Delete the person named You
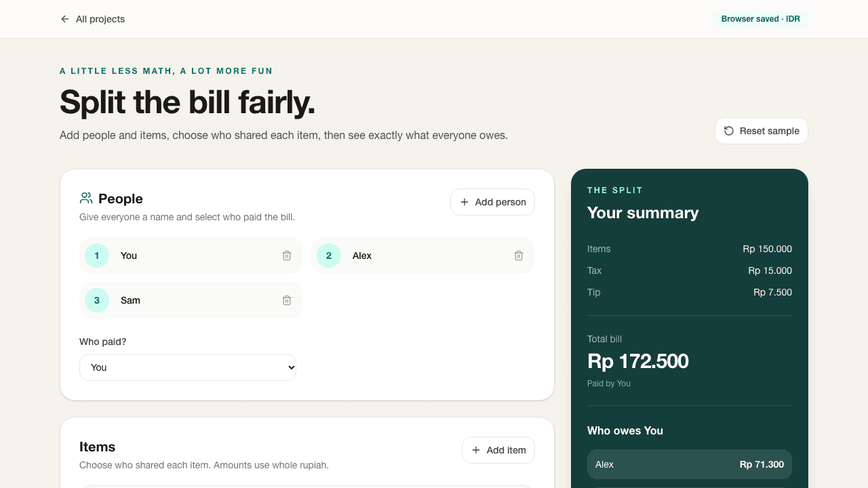868x488 pixels. tap(287, 256)
